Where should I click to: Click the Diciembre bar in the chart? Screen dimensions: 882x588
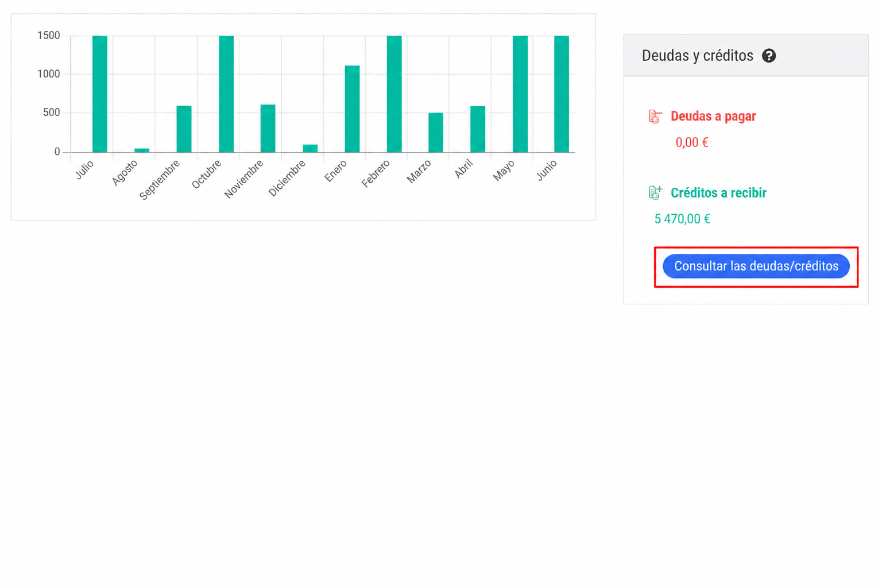310,149
